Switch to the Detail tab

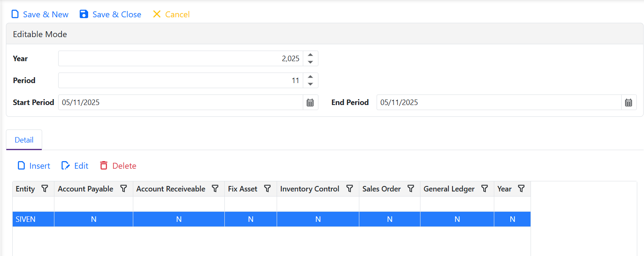point(24,140)
